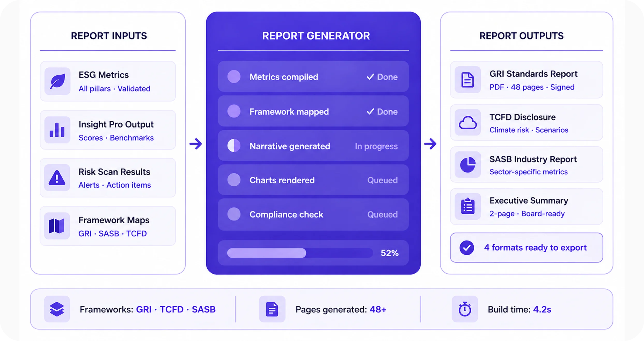The image size is (644, 341).
Task: Click the Compliance check status circle
Action: tap(234, 214)
